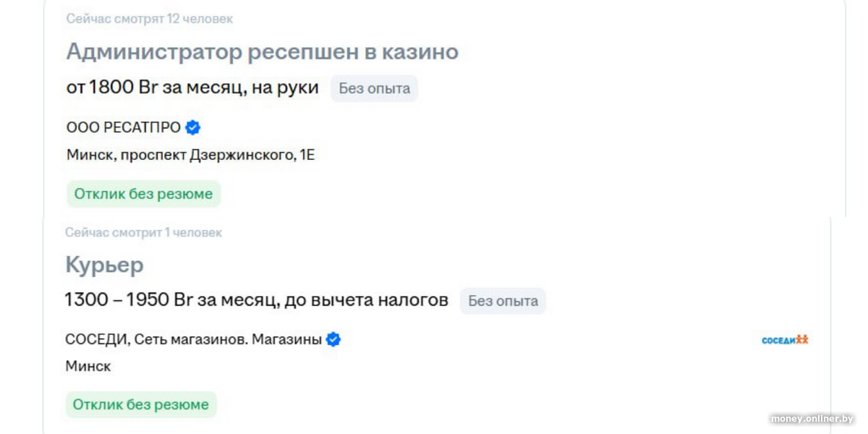Open the Курьер vacancy title
Viewport: 868px width, 434px height.
pyautogui.click(x=104, y=265)
